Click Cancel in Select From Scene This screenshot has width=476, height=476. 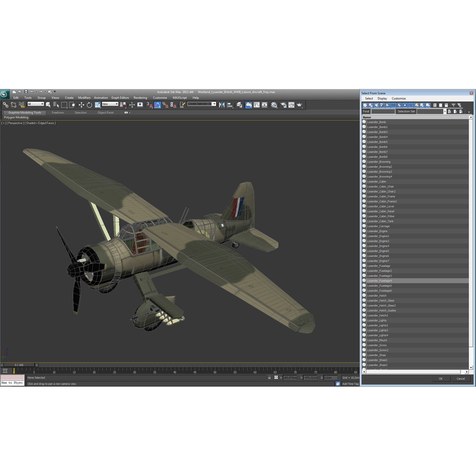[x=461, y=379]
